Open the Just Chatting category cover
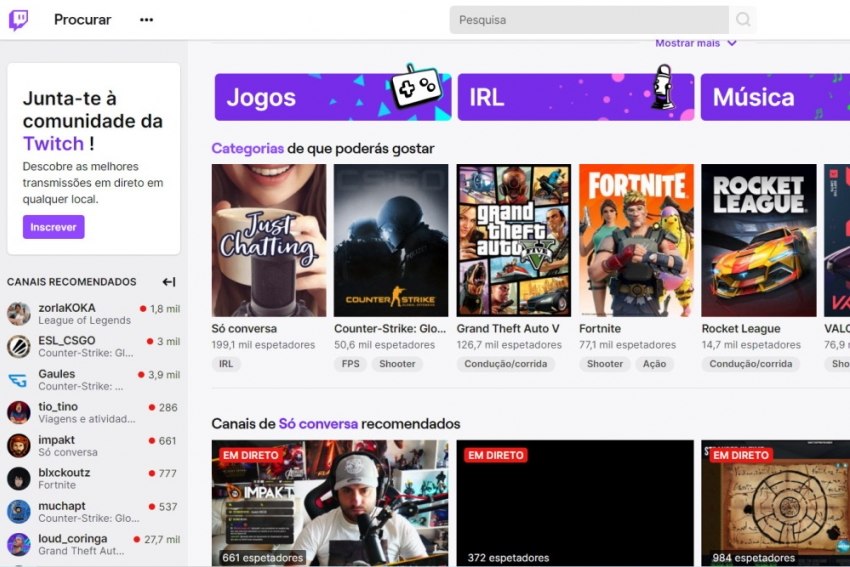This screenshot has width=850, height=567. [269, 240]
